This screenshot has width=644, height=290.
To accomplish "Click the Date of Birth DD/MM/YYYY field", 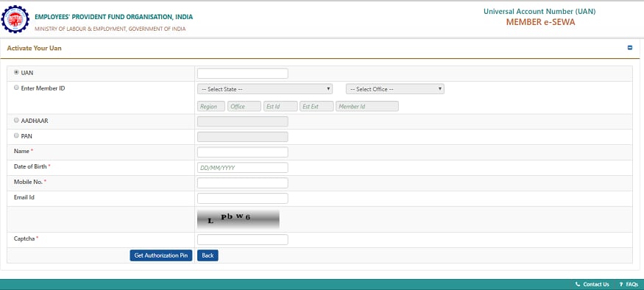I will (x=243, y=168).
